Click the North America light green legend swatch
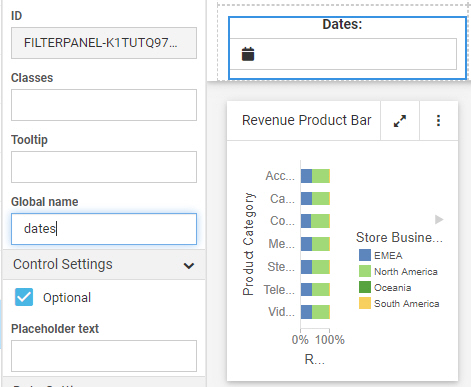 pyautogui.click(x=365, y=271)
